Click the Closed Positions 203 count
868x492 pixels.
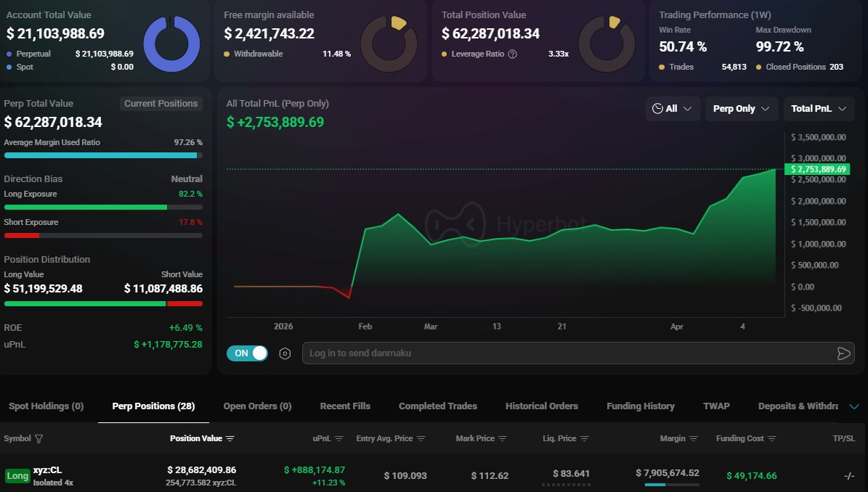click(836, 67)
